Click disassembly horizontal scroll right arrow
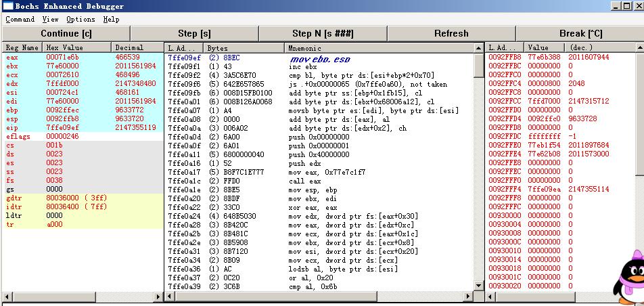This screenshot has width=644, height=306. [x=468, y=296]
